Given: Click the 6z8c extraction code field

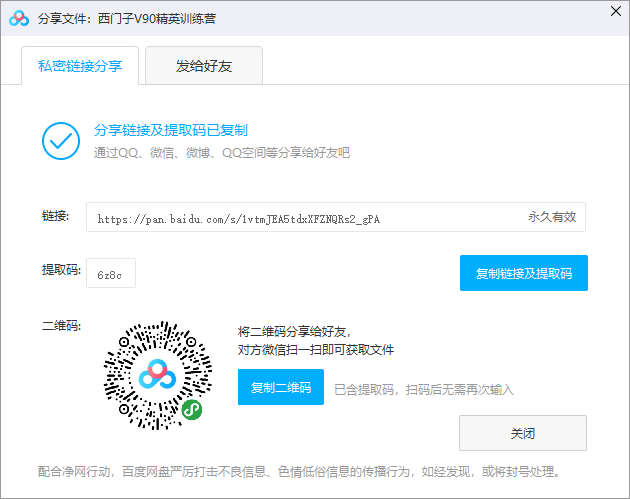Looking at the screenshot, I should click(110, 274).
